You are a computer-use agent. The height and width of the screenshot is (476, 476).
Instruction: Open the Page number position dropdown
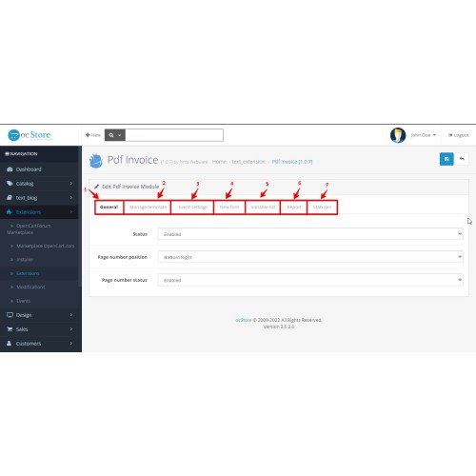(x=310, y=257)
